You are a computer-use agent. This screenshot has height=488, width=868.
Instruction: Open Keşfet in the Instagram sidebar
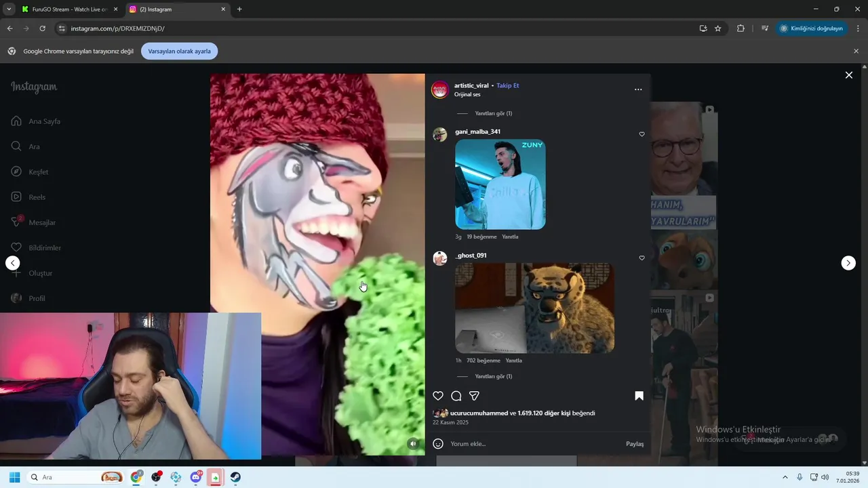pos(30,171)
